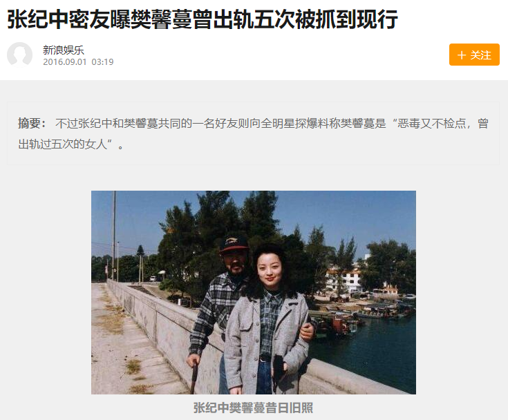This screenshot has width=508, height=420.
Task: Click the plus icon inside 关注 button
Action: point(462,55)
